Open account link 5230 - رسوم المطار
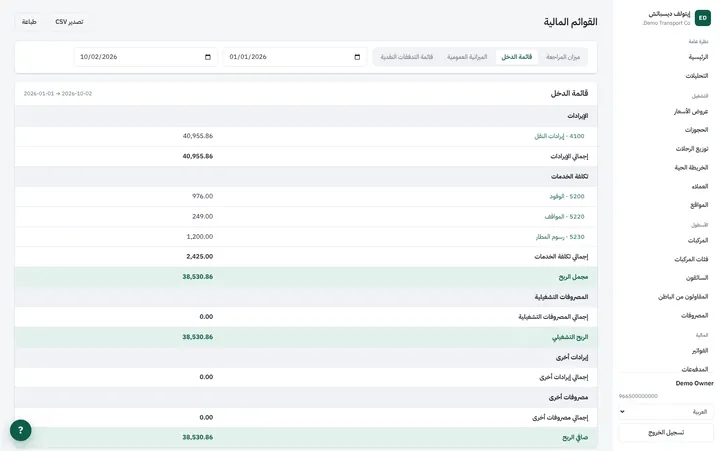Image resolution: width=720 pixels, height=451 pixels. click(560, 237)
